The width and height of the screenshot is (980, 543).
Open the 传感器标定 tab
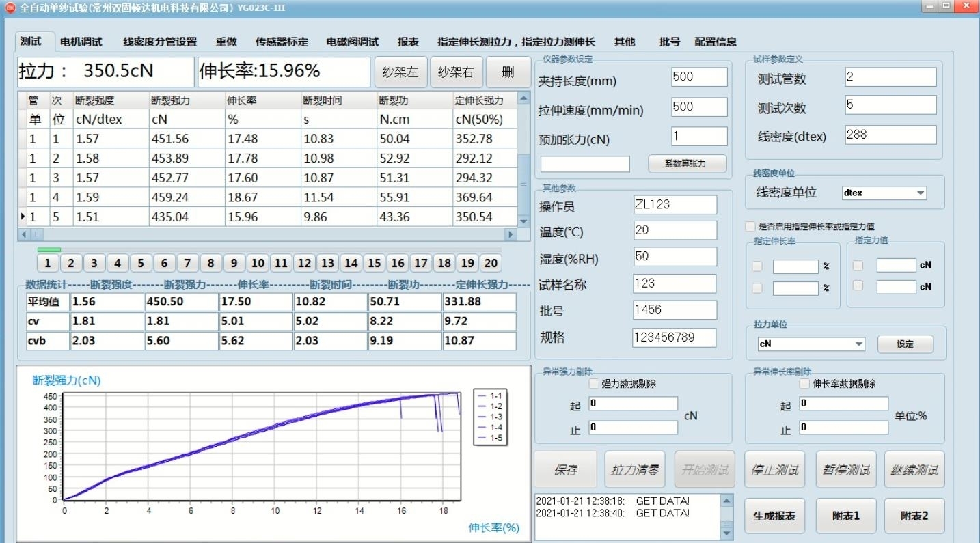click(x=282, y=42)
